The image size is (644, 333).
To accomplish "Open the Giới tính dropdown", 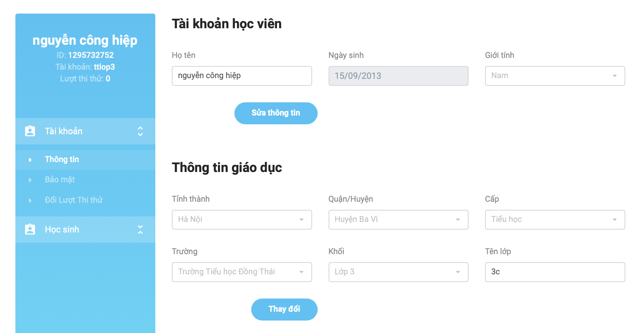I will 555,76.
